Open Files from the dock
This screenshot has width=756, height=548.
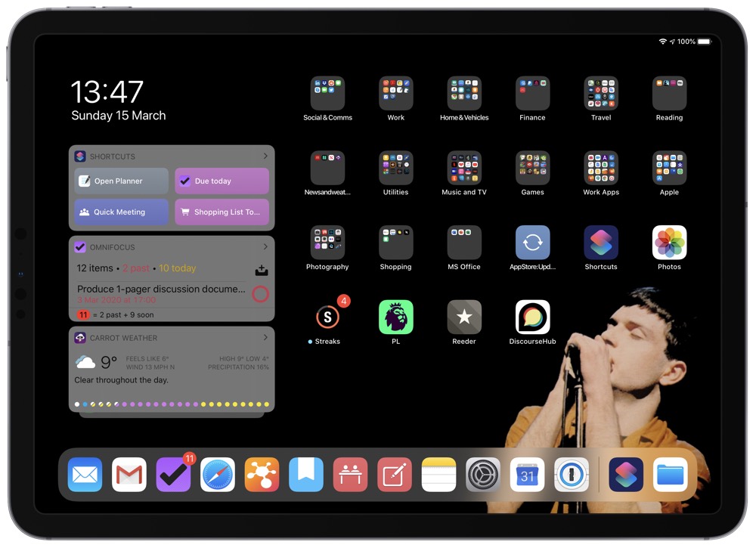click(x=671, y=475)
